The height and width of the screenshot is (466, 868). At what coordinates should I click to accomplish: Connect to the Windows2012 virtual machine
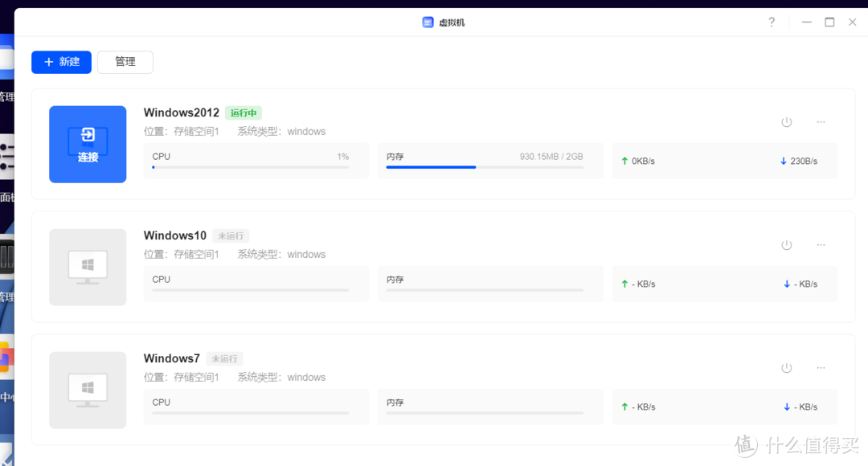point(88,145)
